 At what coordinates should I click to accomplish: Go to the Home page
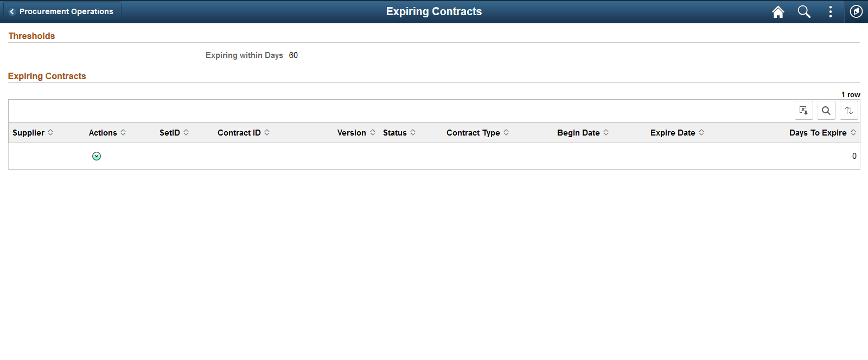pyautogui.click(x=778, y=11)
